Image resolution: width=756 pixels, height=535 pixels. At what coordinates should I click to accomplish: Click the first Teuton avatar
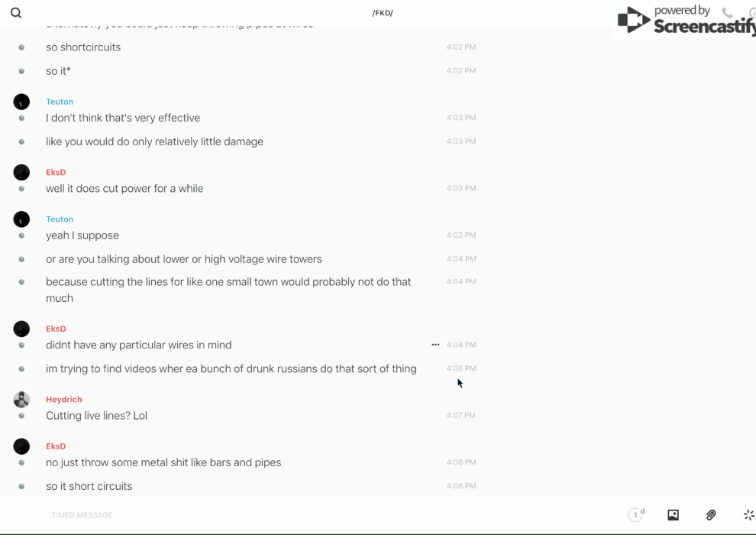(x=21, y=102)
